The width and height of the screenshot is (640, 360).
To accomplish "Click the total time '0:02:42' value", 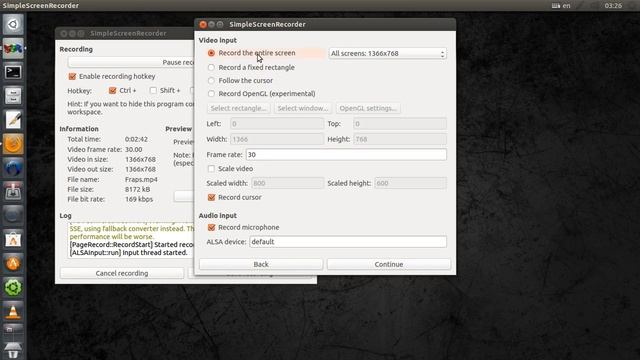I will click(136, 139).
